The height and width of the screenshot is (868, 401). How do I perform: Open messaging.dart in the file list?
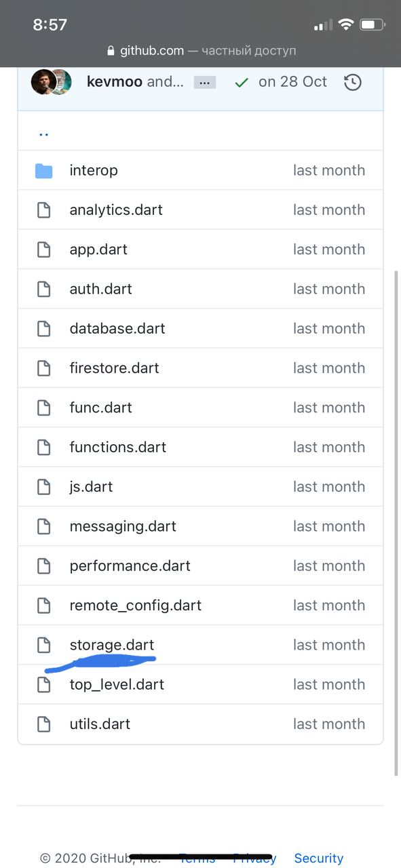pos(123,527)
